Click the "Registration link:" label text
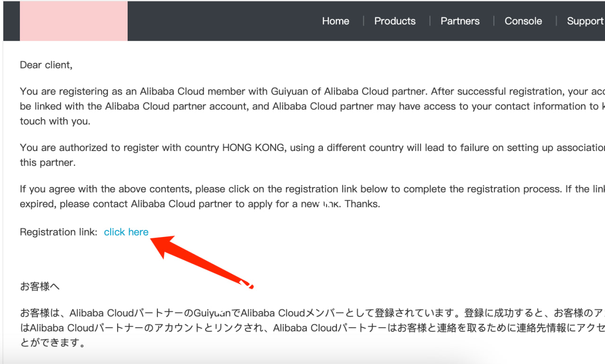 [x=59, y=232]
